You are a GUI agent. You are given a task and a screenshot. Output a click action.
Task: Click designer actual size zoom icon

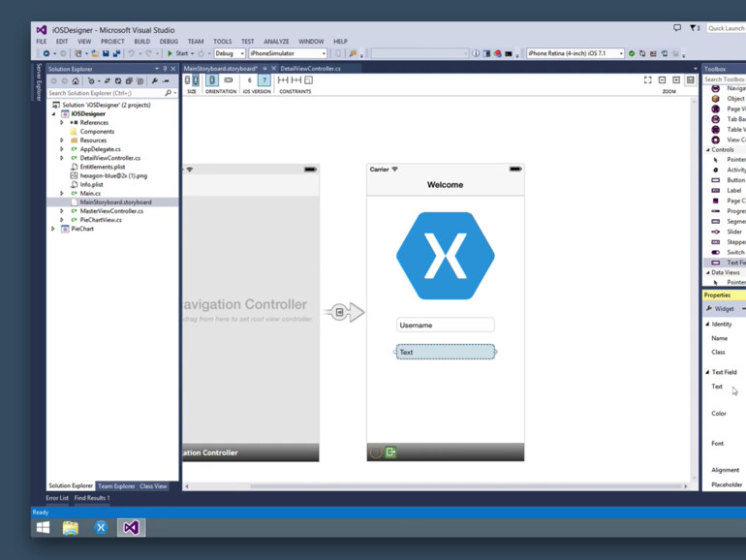[x=691, y=80]
